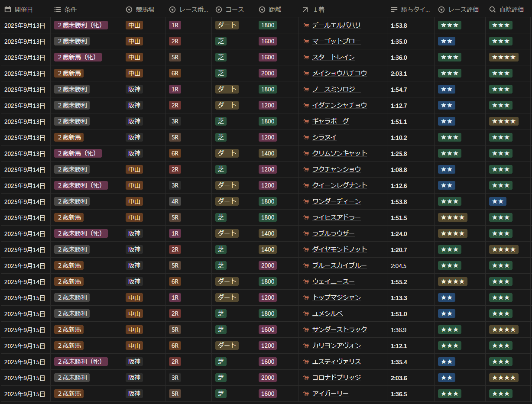Screen dimensions: 532x404
Task: Click the magnifier icon in 血統評価 header
Action: tap(493, 9)
